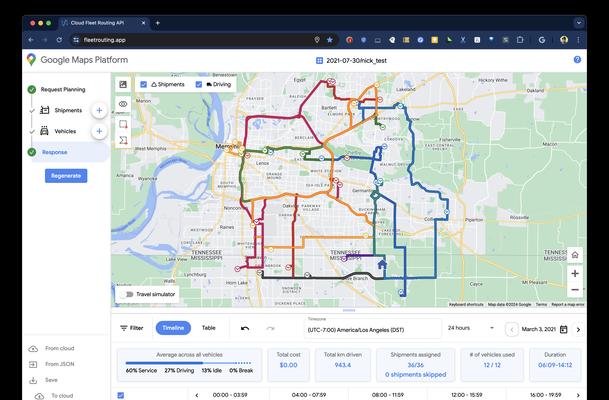
Task: Click the scenario grid icon beside 2021-07-30/nick_test
Action: [x=319, y=61]
